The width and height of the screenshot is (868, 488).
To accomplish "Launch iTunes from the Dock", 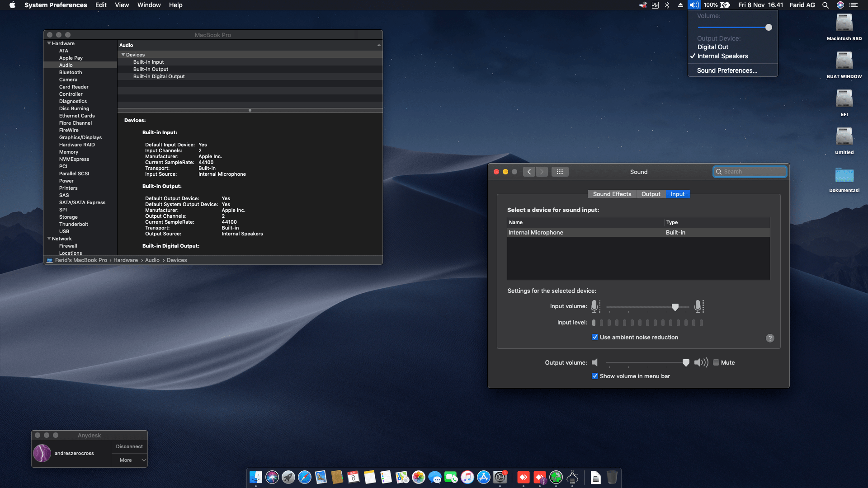I will (467, 478).
